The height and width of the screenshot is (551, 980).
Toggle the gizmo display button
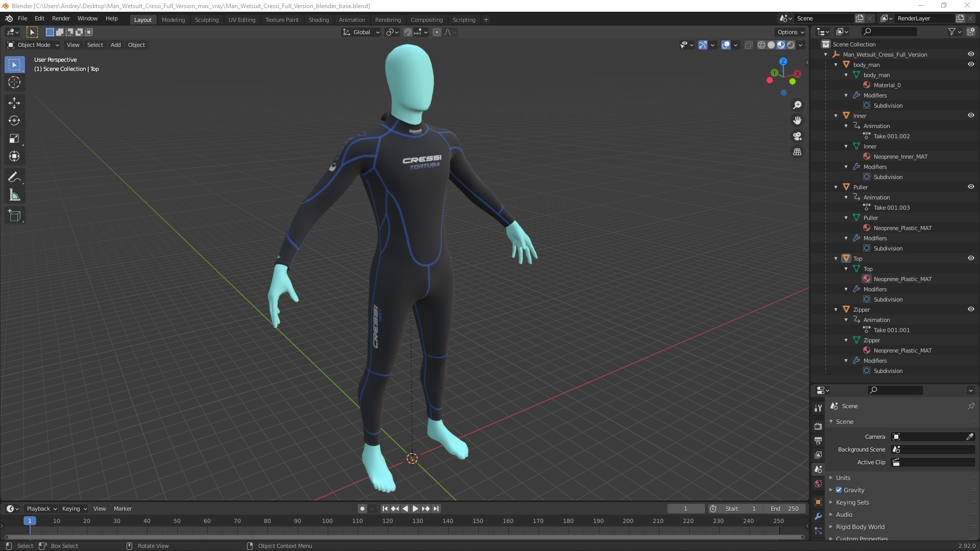point(703,45)
